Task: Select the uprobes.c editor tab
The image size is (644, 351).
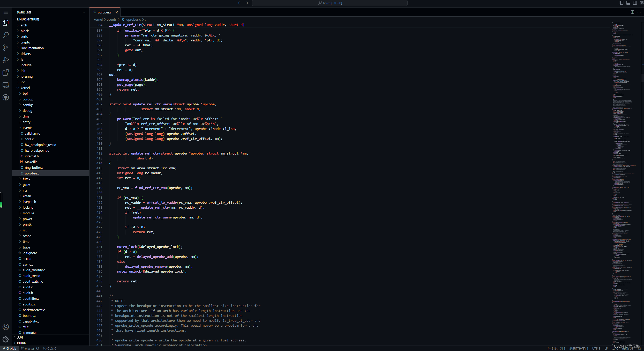Action: pos(104,12)
